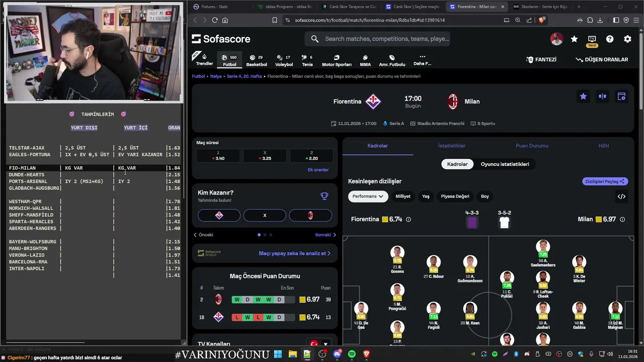Switch to Fixtures - Statz browser tab
This screenshot has height=362, width=644.
(221, 7)
